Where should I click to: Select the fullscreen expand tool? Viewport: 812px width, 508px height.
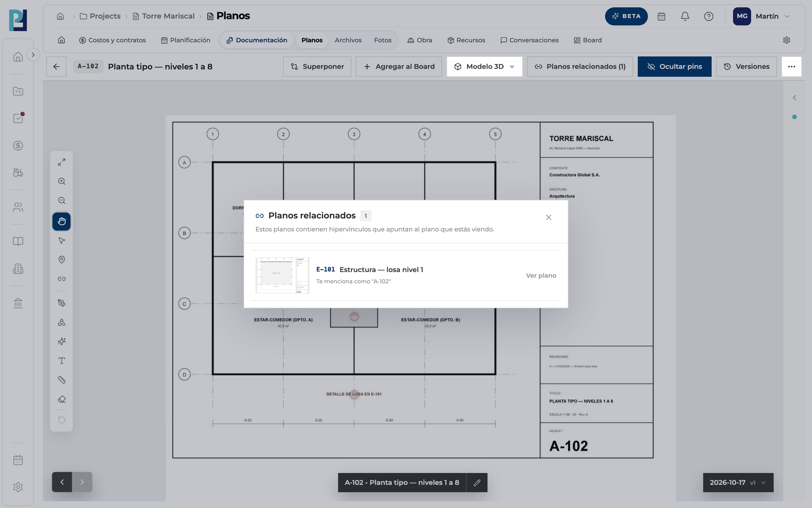coord(61,162)
